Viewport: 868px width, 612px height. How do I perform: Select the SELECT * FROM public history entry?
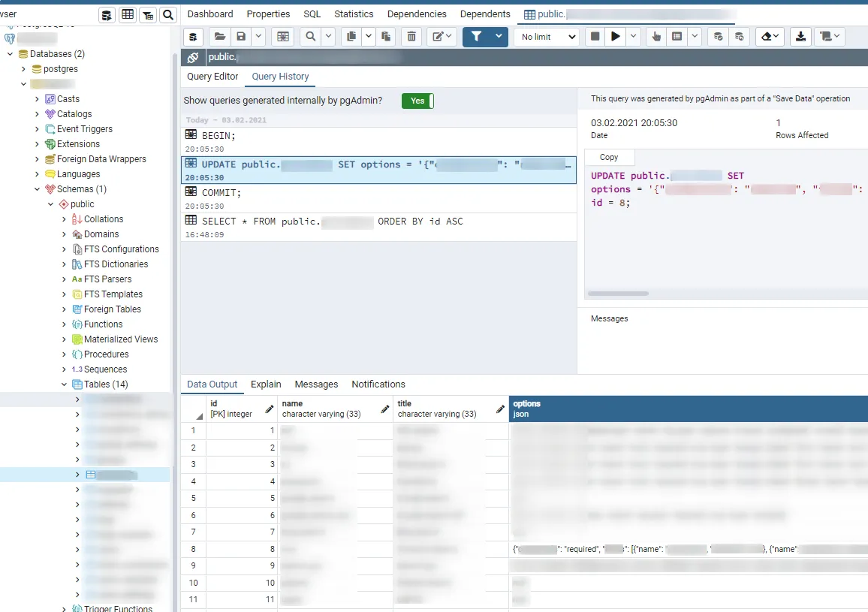378,227
